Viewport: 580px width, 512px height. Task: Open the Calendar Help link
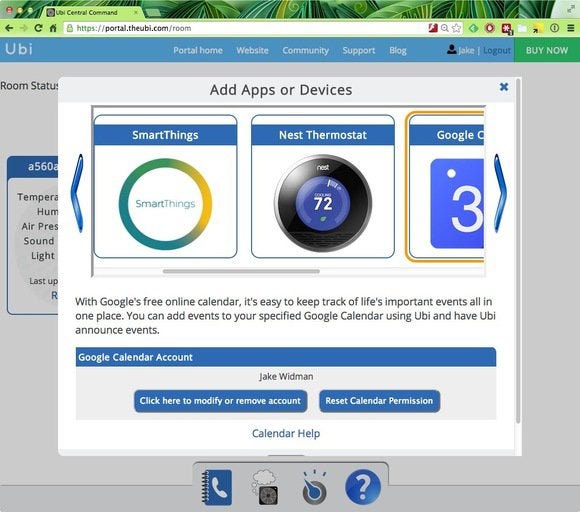(x=286, y=433)
